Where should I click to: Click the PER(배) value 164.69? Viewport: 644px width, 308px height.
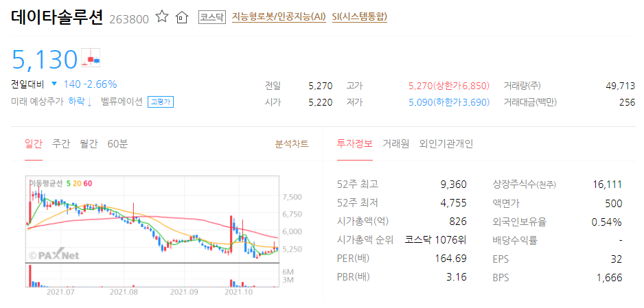point(450,259)
